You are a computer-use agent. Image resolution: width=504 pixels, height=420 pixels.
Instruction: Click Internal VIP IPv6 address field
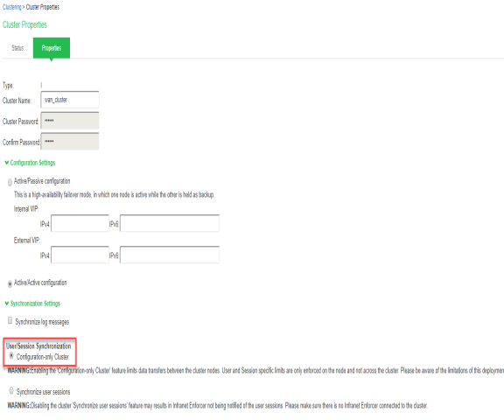[170, 223]
